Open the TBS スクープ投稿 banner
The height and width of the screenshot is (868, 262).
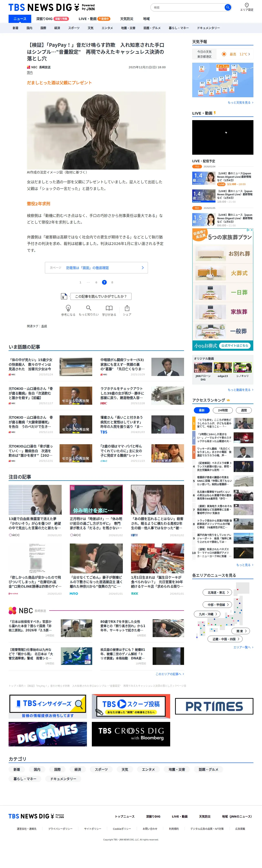tap(131, 706)
